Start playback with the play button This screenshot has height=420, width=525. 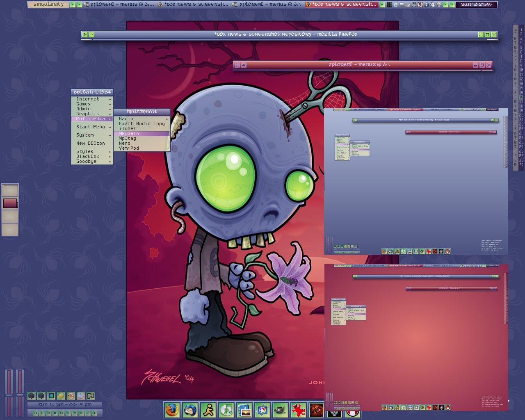[42, 413]
